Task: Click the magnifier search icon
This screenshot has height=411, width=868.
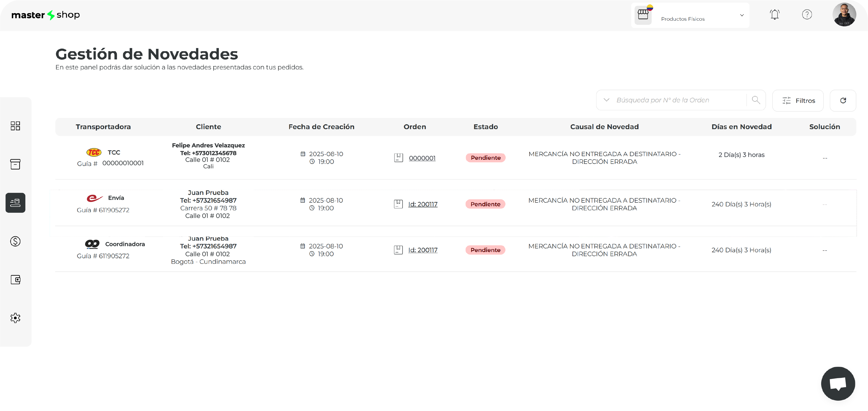Action: click(756, 100)
